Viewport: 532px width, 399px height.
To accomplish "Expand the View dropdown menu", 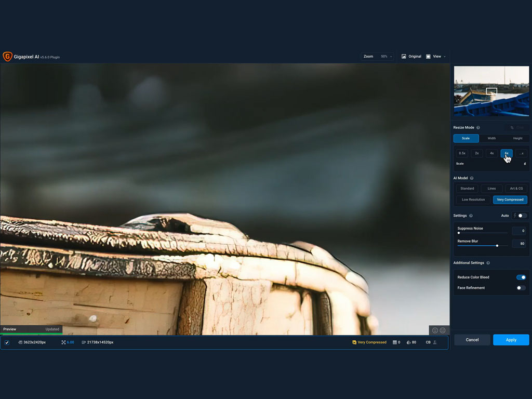I will point(436,56).
